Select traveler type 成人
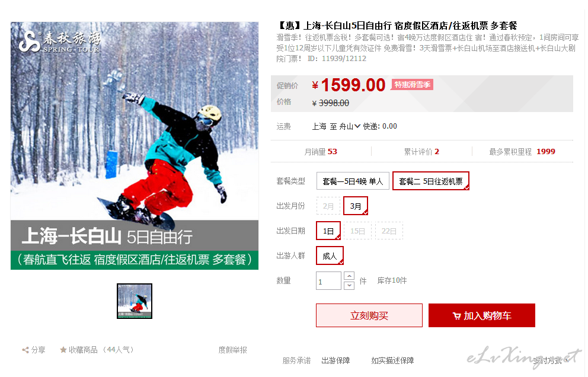This screenshot has height=377, width=588. [330, 256]
